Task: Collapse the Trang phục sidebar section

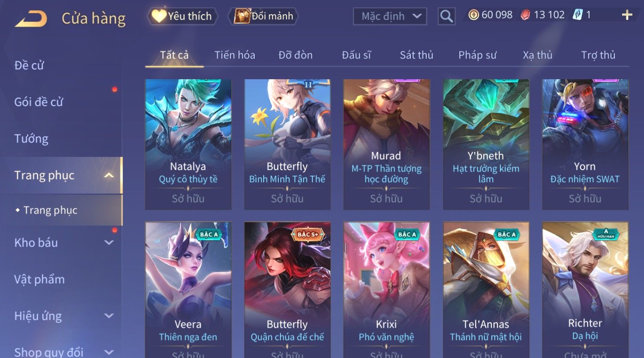Action: point(109,175)
